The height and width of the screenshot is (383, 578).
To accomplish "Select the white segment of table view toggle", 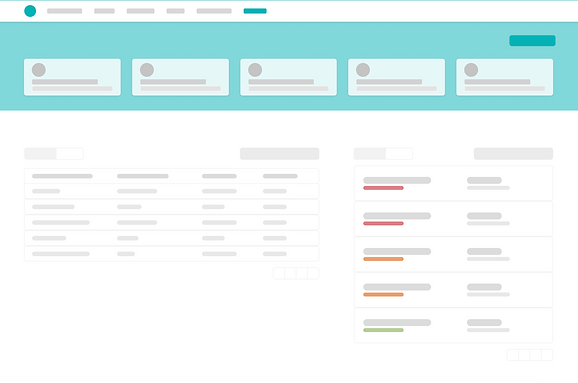I will point(70,154).
